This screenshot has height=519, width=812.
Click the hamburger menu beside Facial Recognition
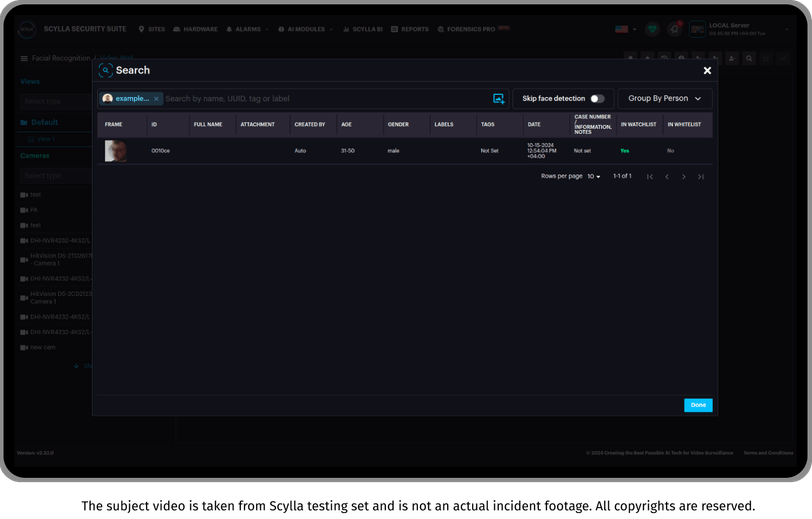pos(24,59)
